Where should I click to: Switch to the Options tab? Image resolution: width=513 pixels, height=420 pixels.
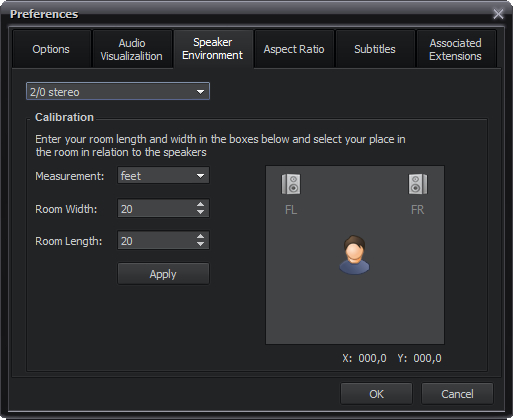51,49
